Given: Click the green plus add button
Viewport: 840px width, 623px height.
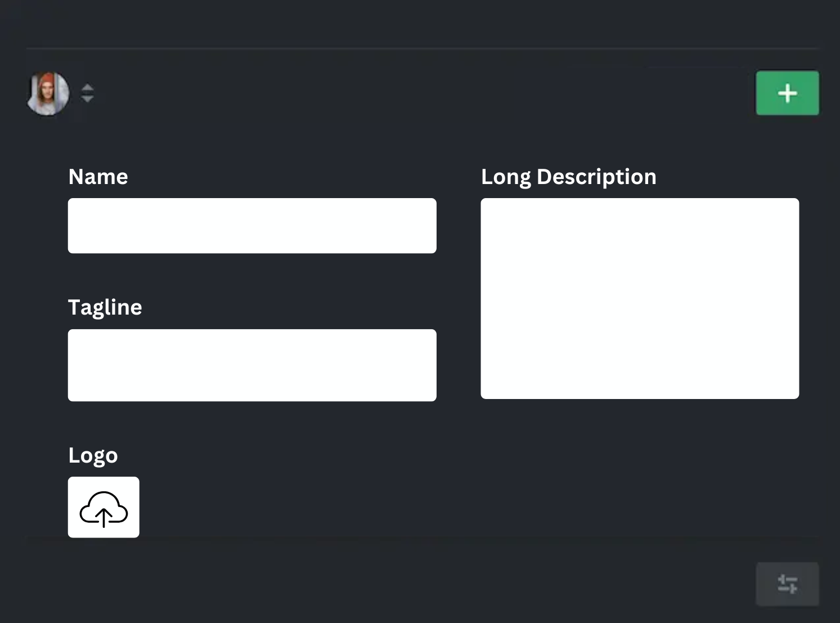Looking at the screenshot, I should [787, 93].
